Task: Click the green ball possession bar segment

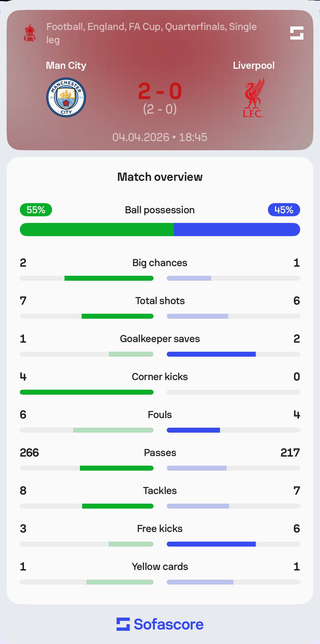Action: click(x=97, y=230)
